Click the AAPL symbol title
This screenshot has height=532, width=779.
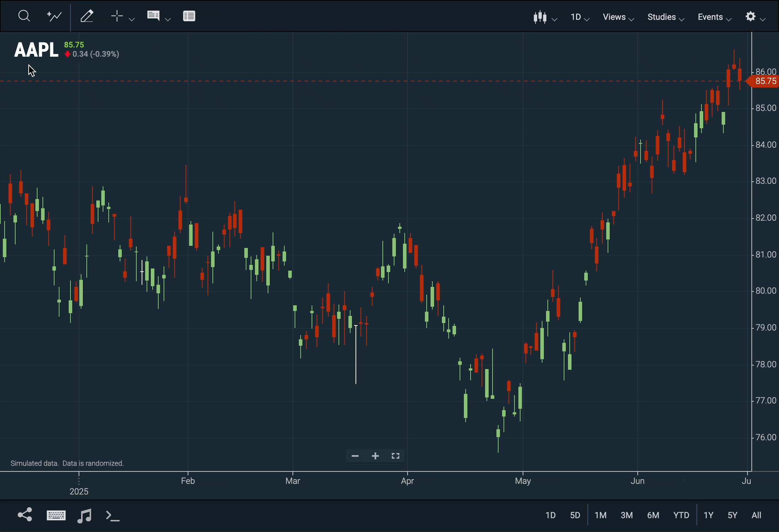pyautogui.click(x=36, y=50)
